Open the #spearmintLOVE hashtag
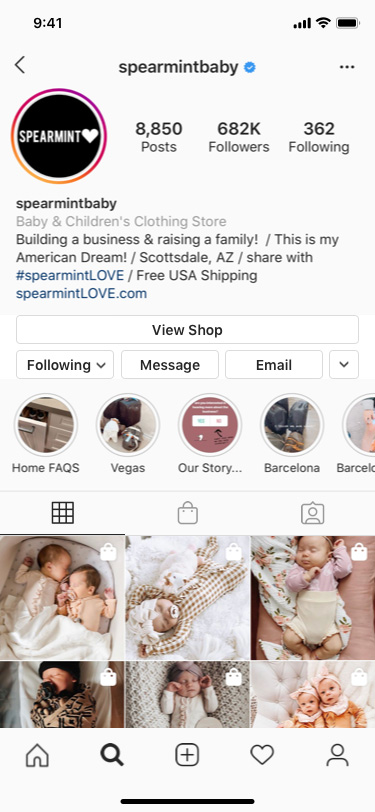 pos(70,275)
